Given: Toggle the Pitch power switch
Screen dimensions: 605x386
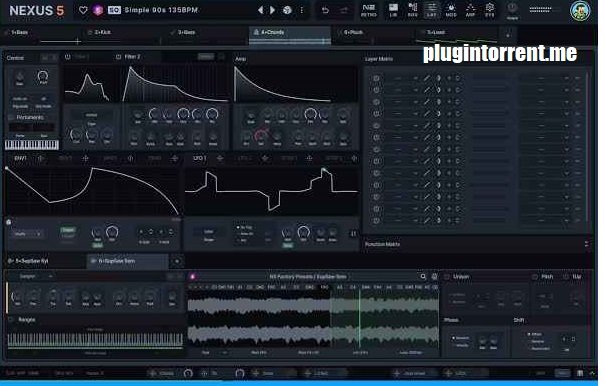Looking at the screenshot, I should (x=535, y=277).
